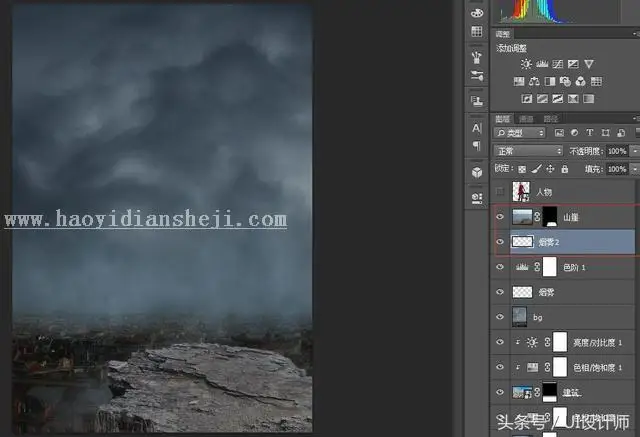Open the Clone Source panel stamp icon
This screenshot has height=437, width=640.
(477, 101)
